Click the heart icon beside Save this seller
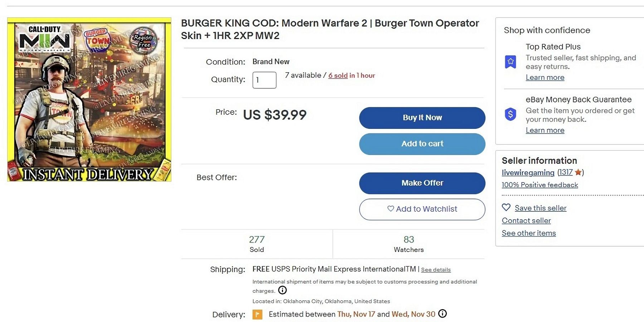This screenshot has width=644, height=322. (x=506, y=208)
